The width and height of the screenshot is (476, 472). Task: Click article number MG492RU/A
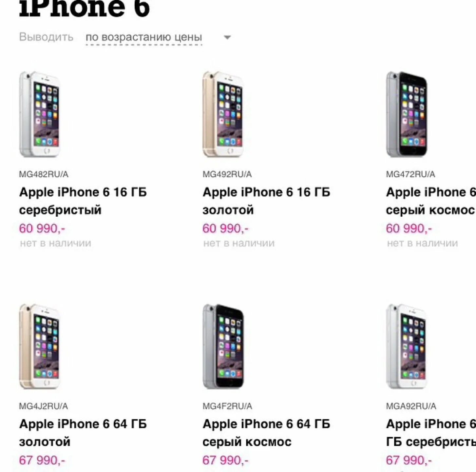click(227, 174)
